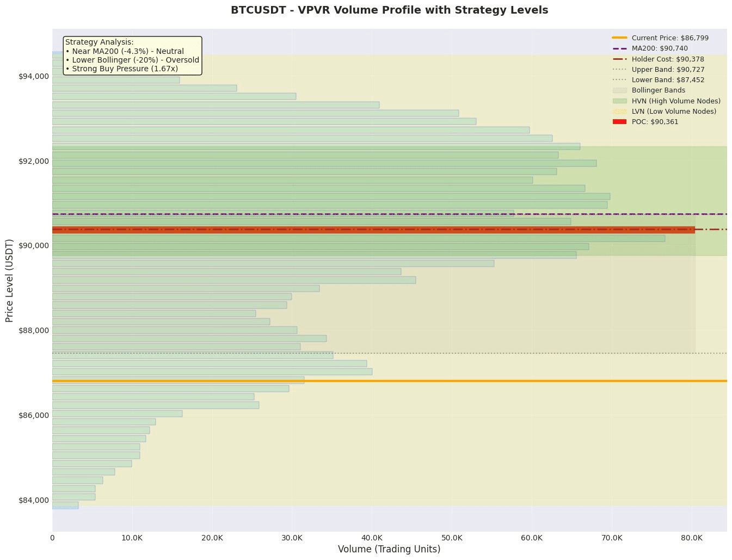Screen dimensions: 732x560
Task: Click the 70.0K x-axis tick label
Action: click(x=612, y=538)
